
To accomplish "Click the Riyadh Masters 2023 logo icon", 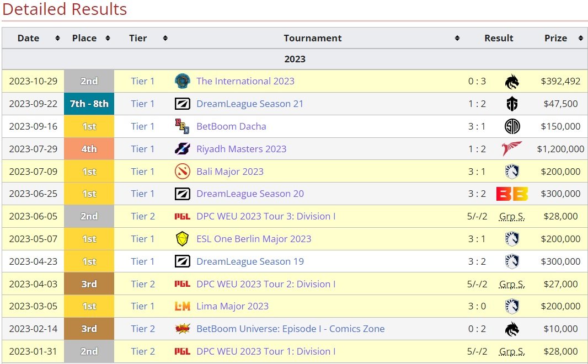I will coord(183,149).
